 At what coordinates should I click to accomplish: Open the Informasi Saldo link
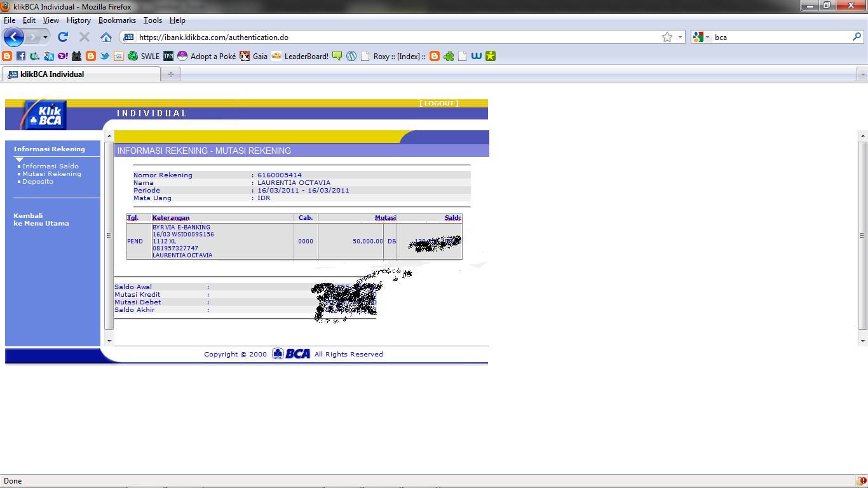click(50, 166)
